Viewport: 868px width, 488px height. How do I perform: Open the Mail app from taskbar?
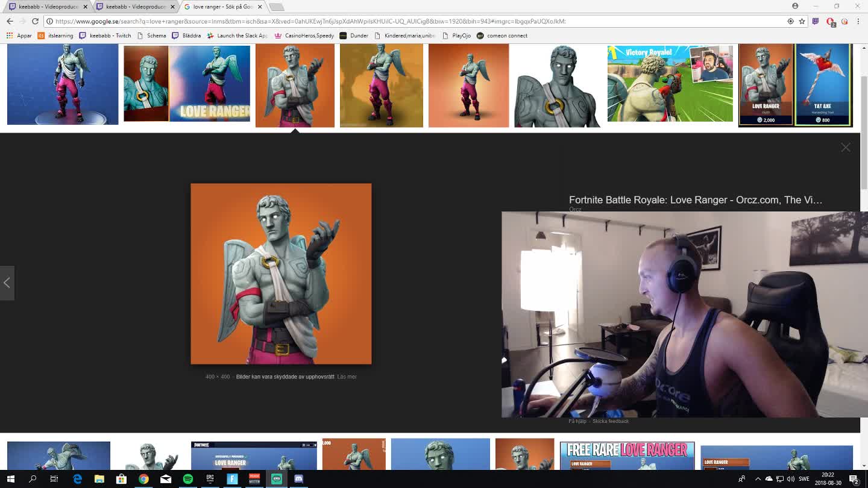(x=166, y=479)
